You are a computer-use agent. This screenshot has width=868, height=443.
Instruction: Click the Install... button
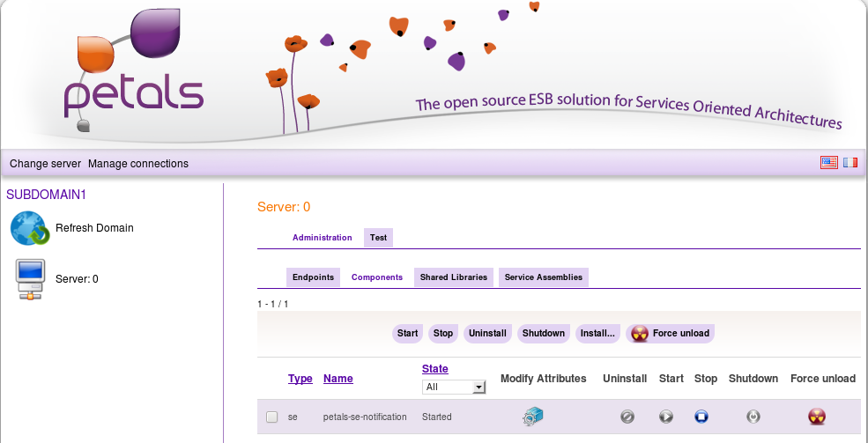tap(597, 334)
